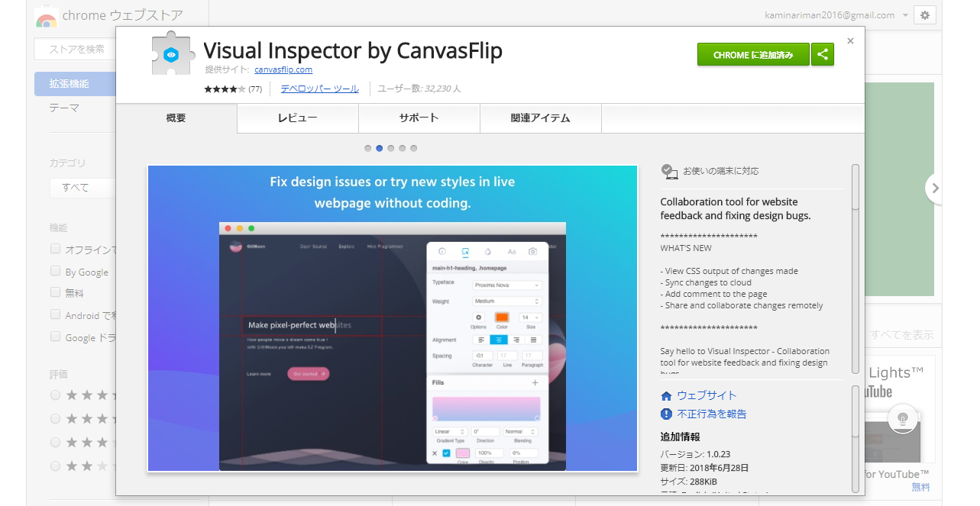Screen dimensions: 980x506
Task: Open the デベロッパー ツール category link
Action: point(319,89)
